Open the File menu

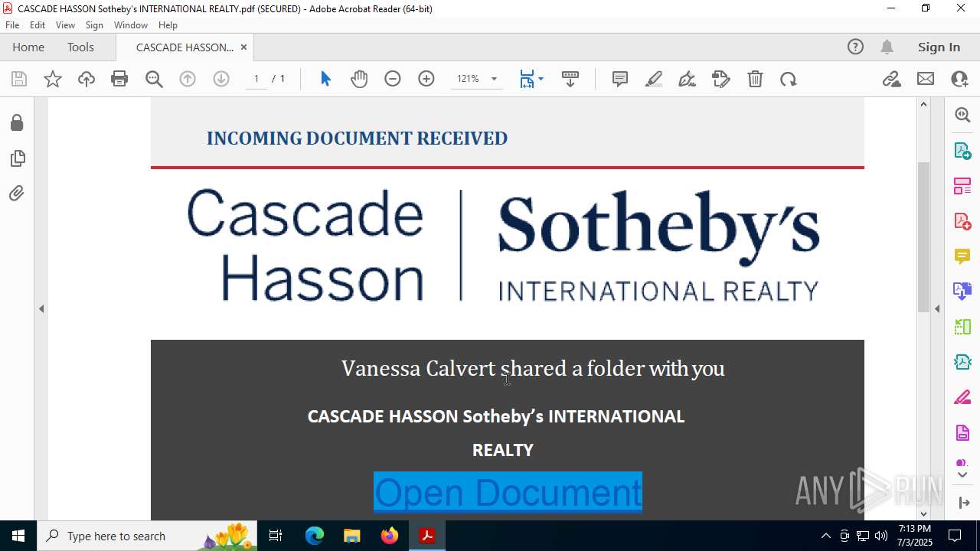pyautogui.click(x=12, y=25)
